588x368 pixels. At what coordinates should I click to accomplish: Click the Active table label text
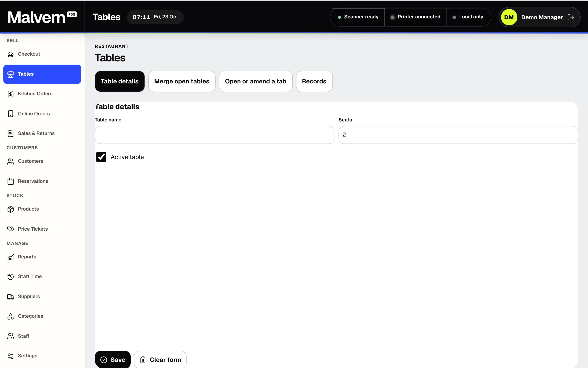127,157
